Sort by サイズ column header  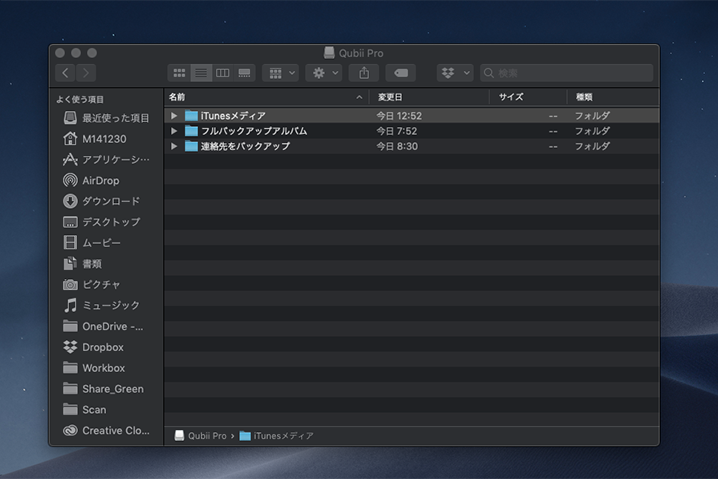coord(528,97)
